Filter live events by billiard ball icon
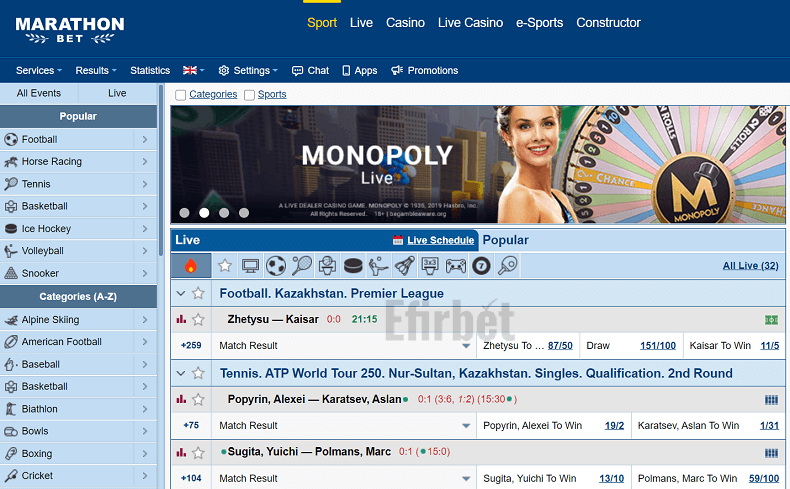The width and height of the screenshot is (790, 489). 481,265
